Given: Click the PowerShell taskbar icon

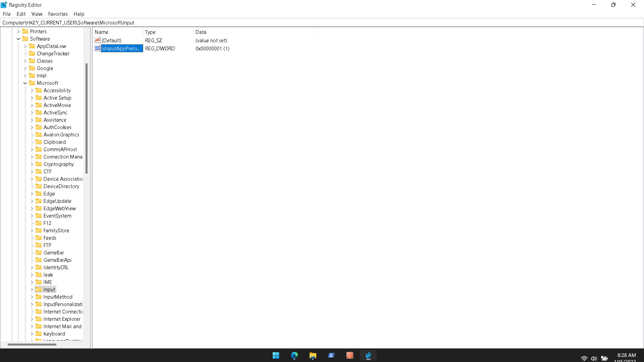Looking at the screenshot, I should [331, 355].
